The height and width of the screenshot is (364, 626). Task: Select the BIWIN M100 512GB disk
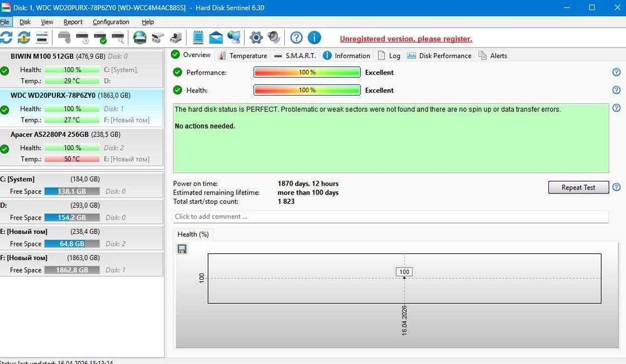click(81, 69)
